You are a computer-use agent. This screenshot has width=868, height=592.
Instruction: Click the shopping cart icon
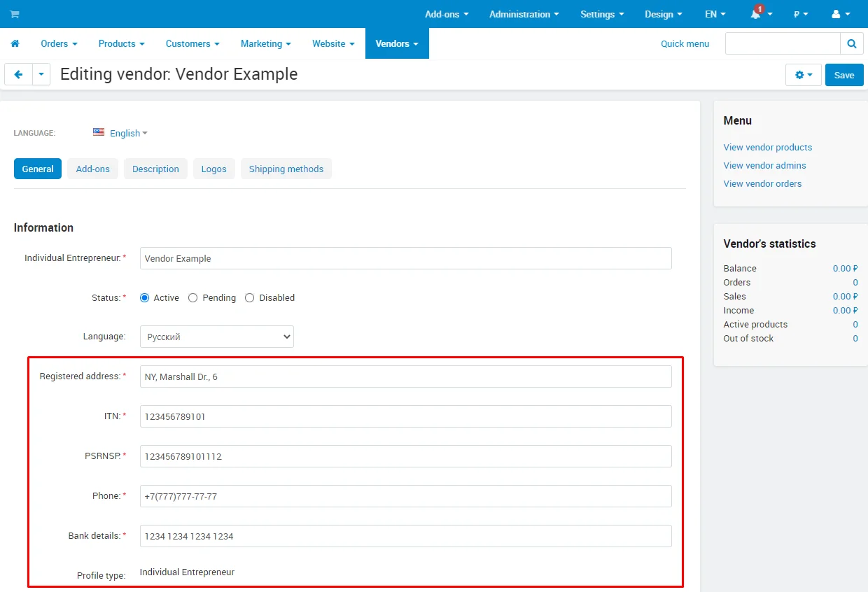tap(15, 14)
